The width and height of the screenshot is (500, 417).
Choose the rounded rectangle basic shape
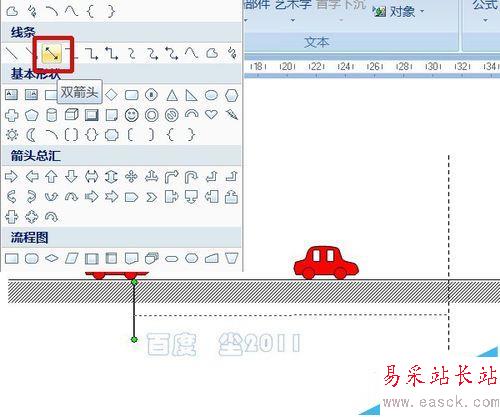point(132,95)
